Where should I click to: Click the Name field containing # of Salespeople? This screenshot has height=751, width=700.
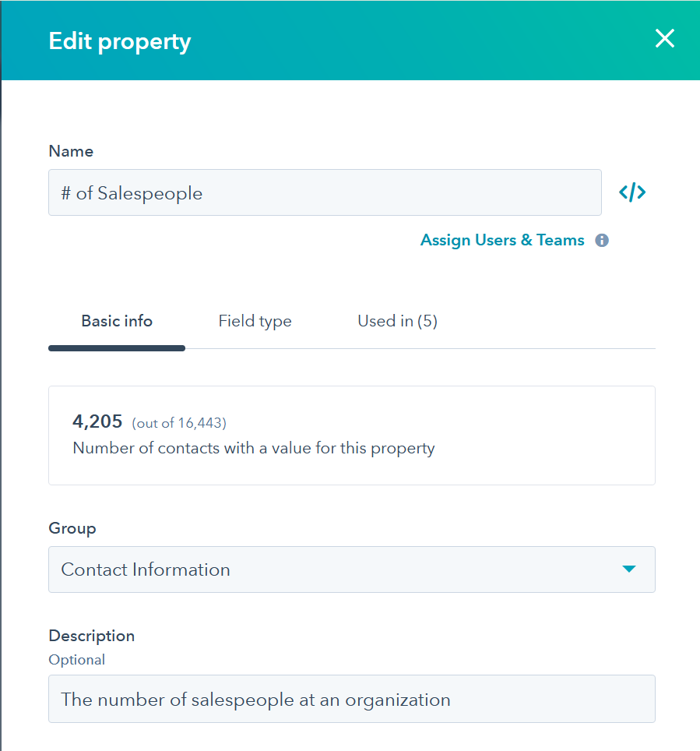[x=325, y=192]
